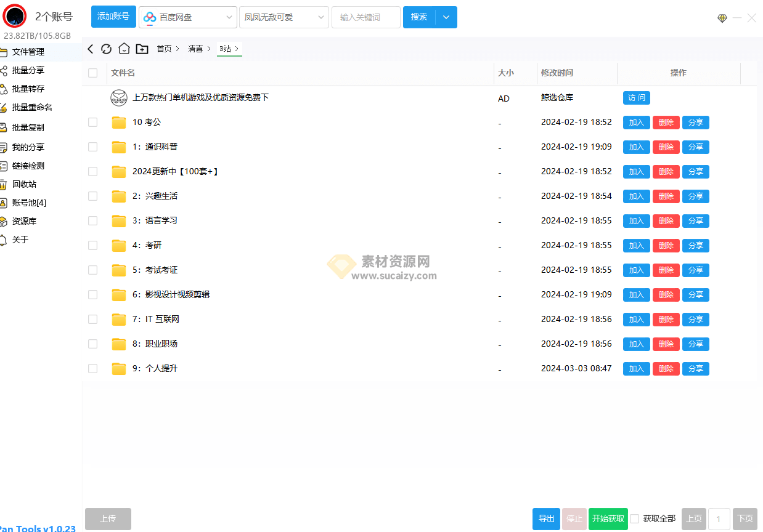Check the select-all checkbox in header
Image resolution: width=763 pixels, height=532 pixels.
(x=92, y=72)
